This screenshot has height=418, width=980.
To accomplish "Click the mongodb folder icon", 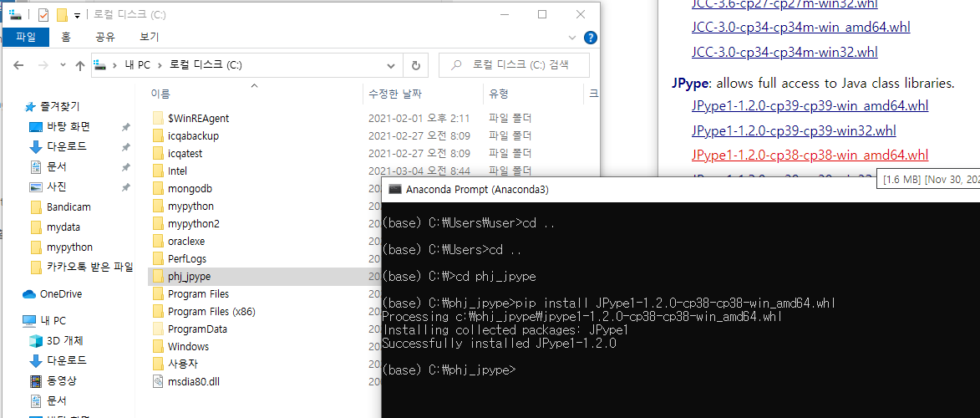I will [158, 188].
